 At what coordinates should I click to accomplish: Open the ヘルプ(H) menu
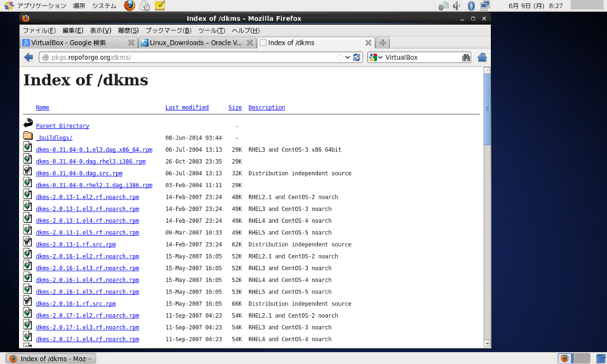[245, 30]
